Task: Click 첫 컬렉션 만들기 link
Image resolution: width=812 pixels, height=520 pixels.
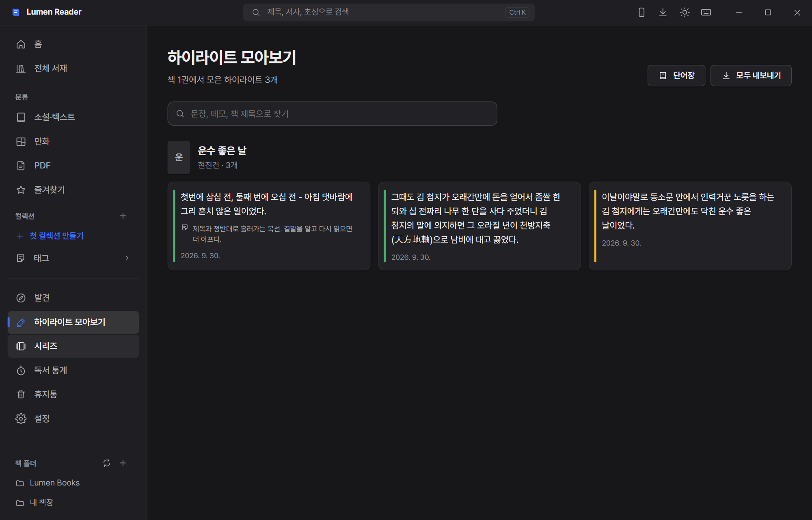Action: (50, 236)
